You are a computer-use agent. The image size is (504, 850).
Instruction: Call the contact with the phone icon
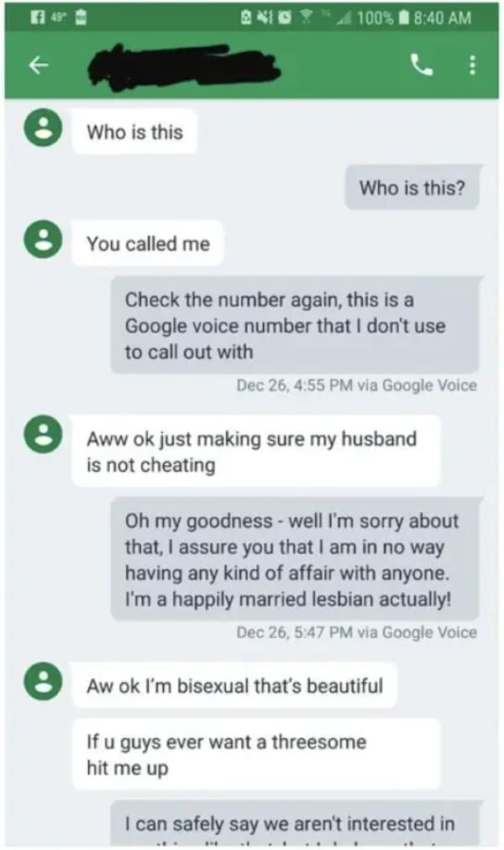tap(422, 65)
